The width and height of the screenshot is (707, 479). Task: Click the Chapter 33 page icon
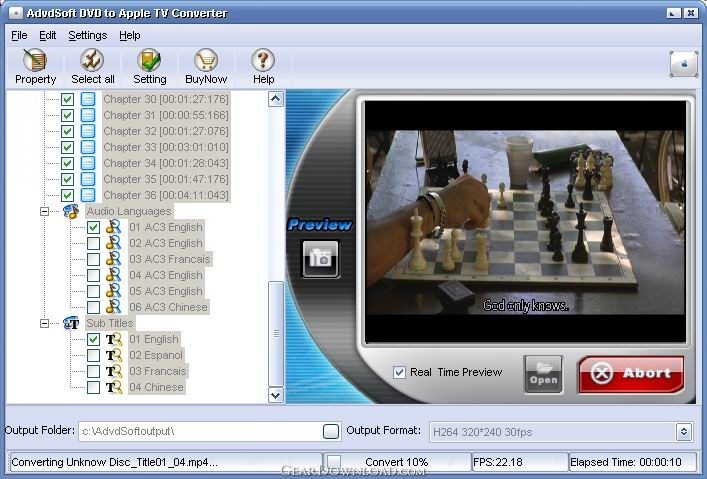[x=88, y=147]
